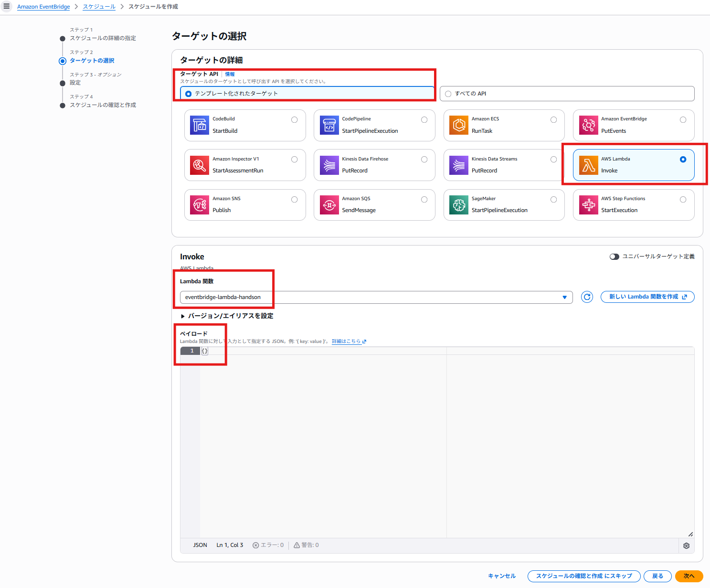This screenshot has height=588, width=710.
Task: Click the JSON language label in status bar
Action: (x=200, y=545)
